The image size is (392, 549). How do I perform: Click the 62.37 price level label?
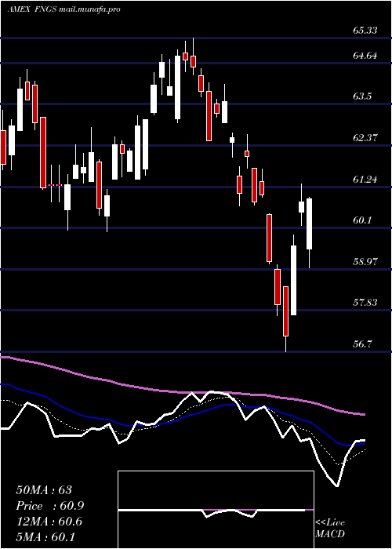[365, 137]
